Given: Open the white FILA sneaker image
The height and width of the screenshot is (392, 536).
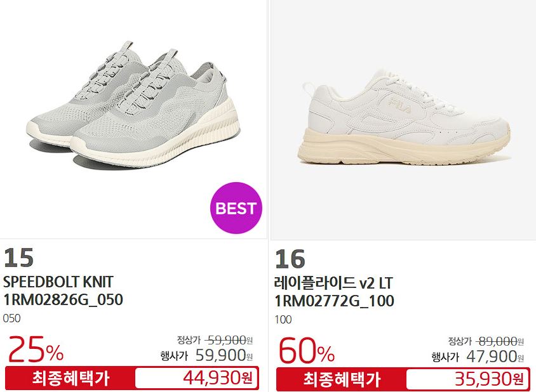Looking at the screenshot, I should (x=403, y=119).
